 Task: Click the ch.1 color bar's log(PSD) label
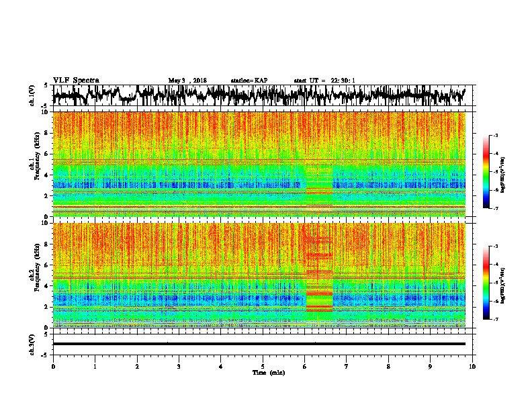tap(503, 175)
